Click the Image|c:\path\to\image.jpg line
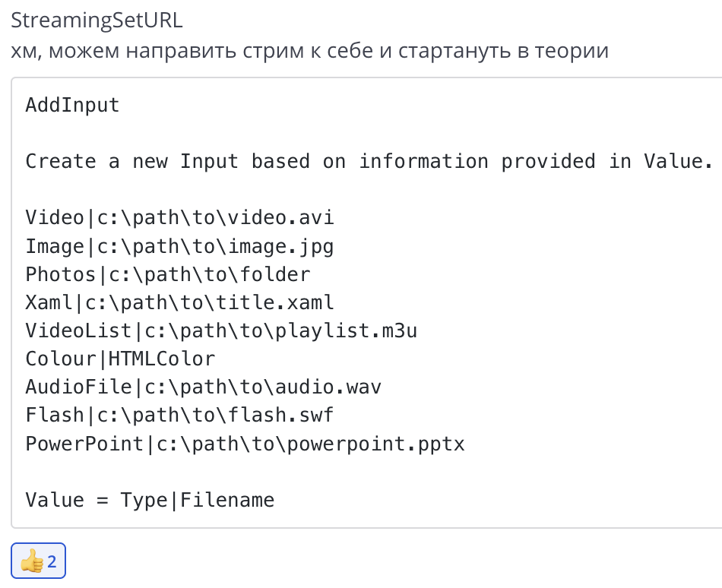 [179, 246]
